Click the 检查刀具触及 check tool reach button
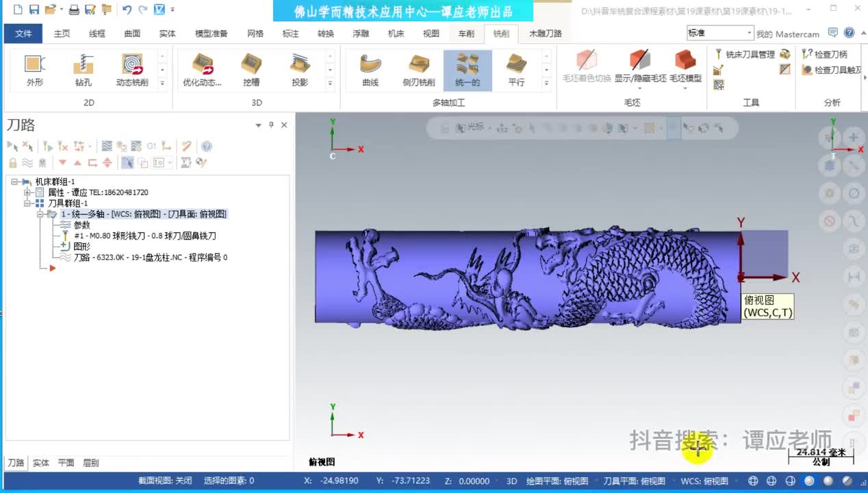Screen dimensions: 868x493 click(832, 70)
